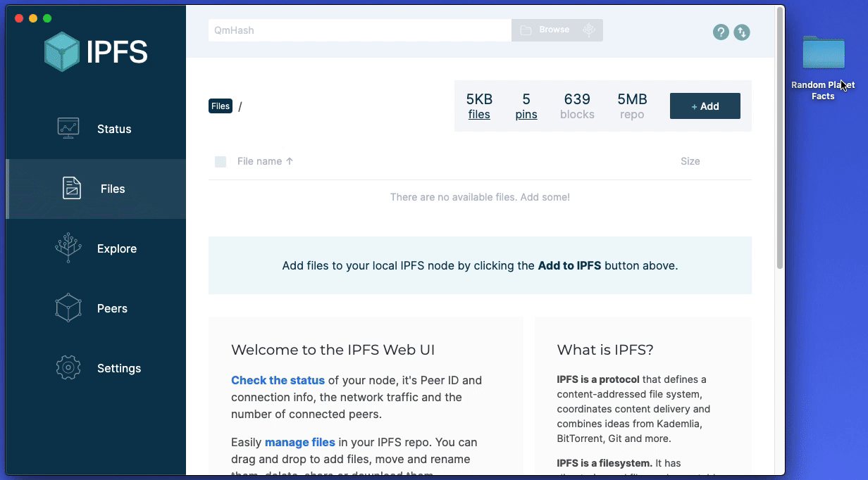The width and height of the screenshot is (868, 480).
Task: Click the Size column header
Action: click(x=690, y=161)
